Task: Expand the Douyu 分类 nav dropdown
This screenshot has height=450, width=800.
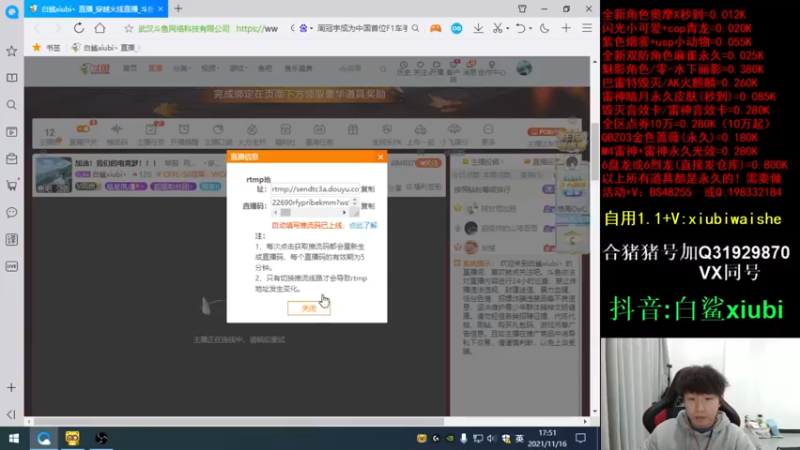Action: [181, 68]
